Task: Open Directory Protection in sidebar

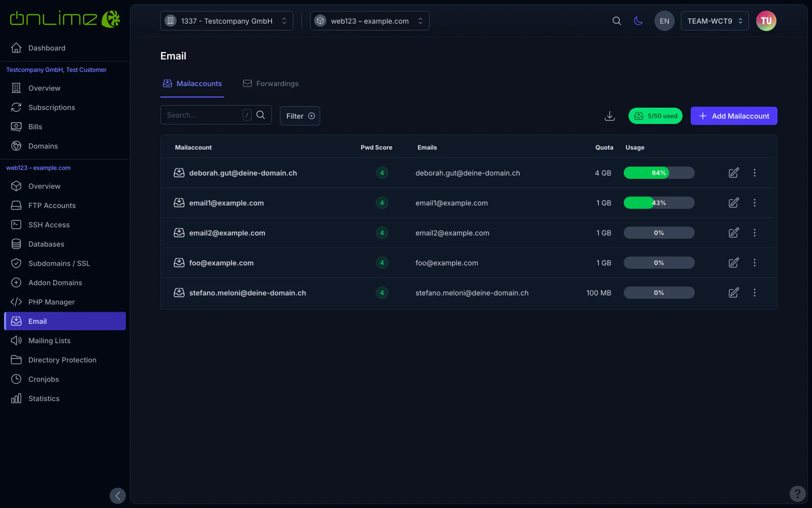Action: point(65,360)
